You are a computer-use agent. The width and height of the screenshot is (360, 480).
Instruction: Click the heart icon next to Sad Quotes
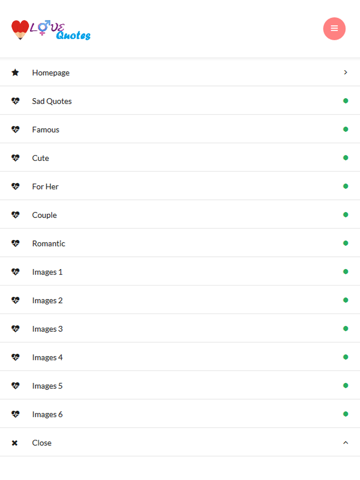15,101
